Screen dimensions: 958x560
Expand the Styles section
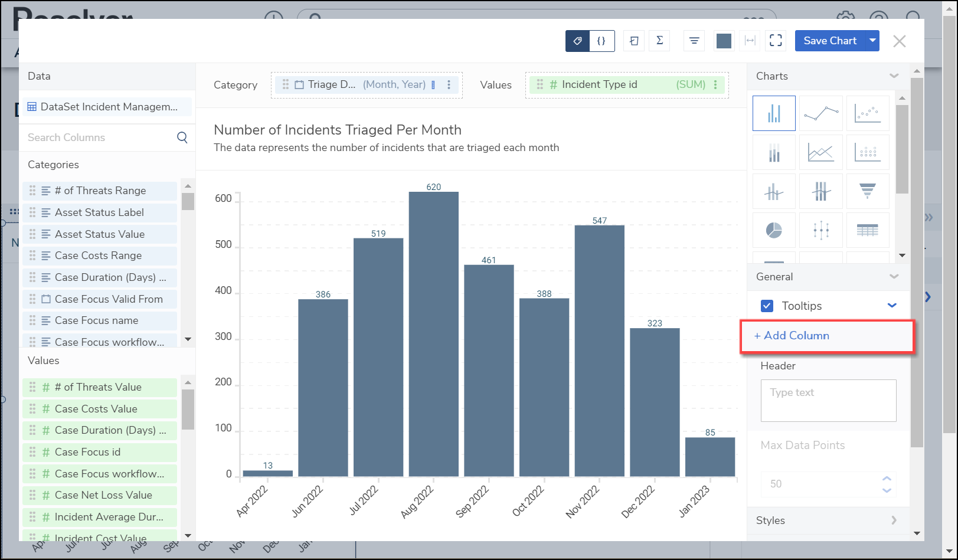893,520
